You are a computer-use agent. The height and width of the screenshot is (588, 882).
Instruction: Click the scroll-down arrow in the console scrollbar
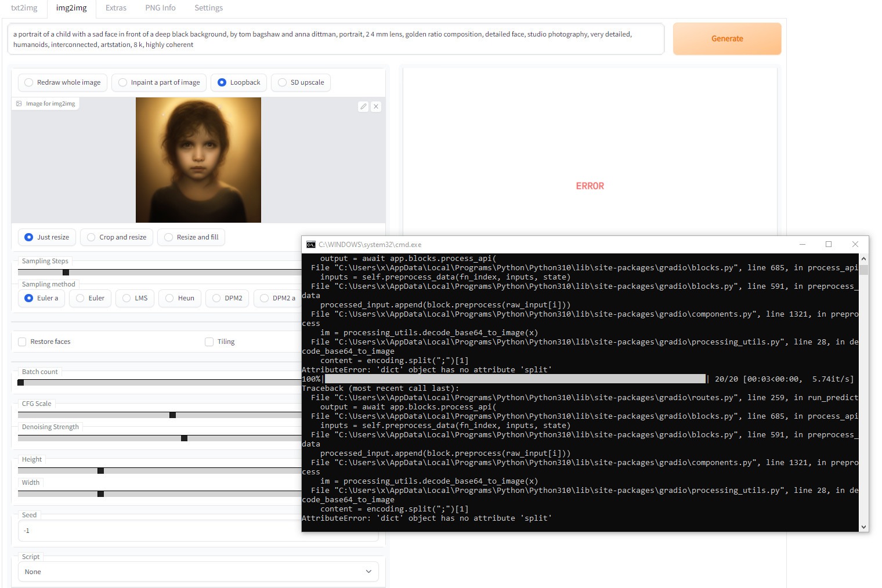(x=864, y=527)
